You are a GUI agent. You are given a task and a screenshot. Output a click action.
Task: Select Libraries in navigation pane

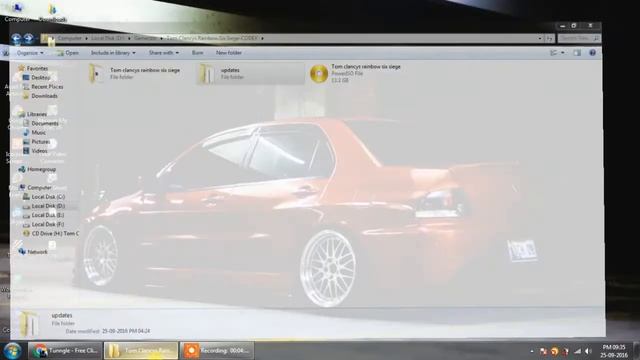pyautogui.click(x=37, y=114)
